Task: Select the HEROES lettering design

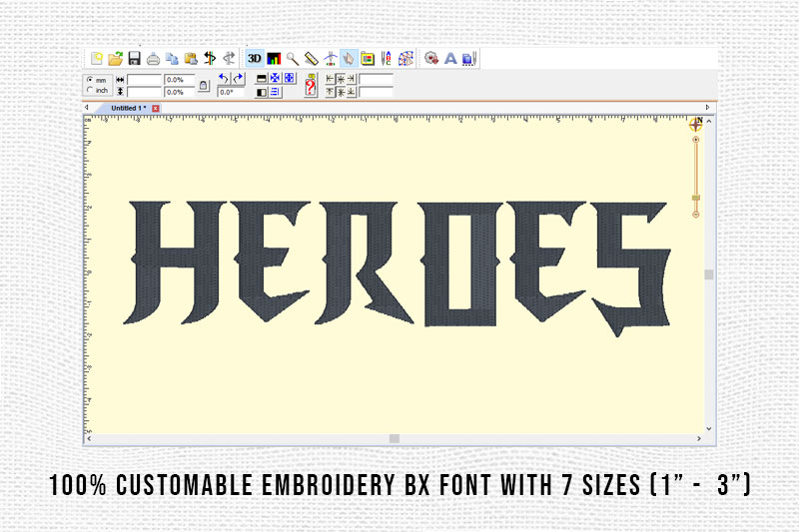Action: point(397,267)
